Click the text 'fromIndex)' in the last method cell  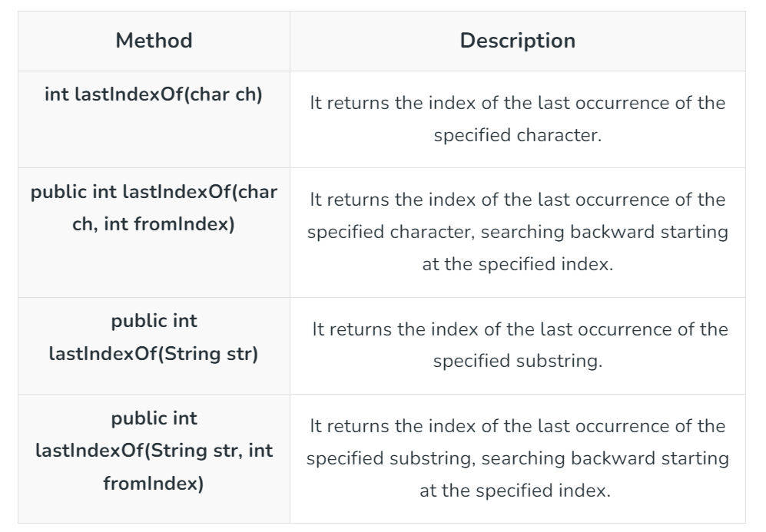coord(154,484)
